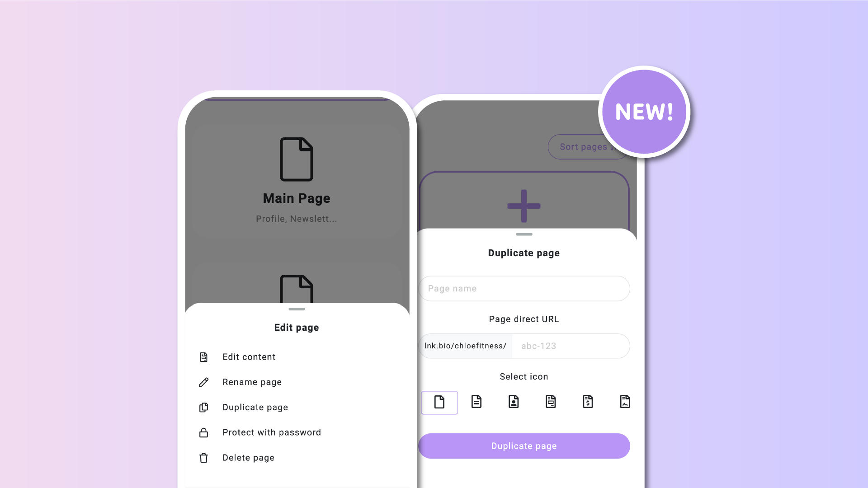Screen dimensions: 868x488
Task: Click the Protect with password option
Action: click(271, 432)
